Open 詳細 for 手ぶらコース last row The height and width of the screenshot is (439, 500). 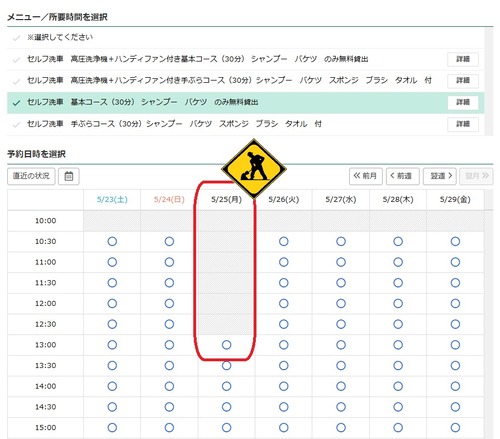463,124
